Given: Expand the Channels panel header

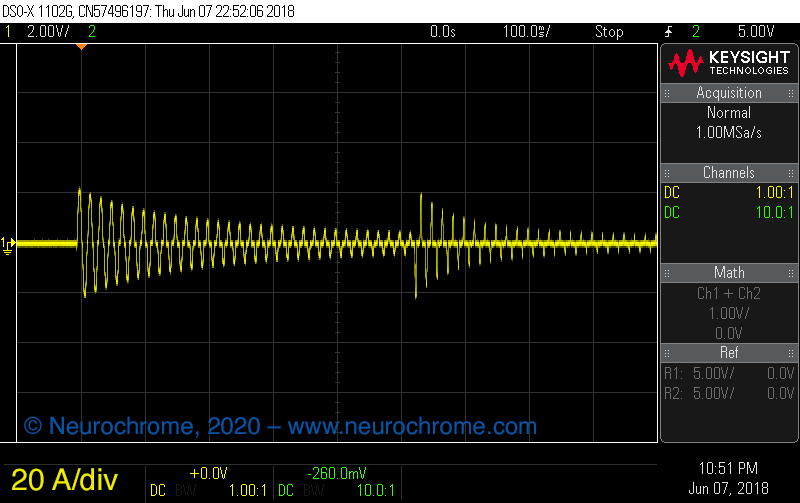Looking at the screenshot, I should (x=729, y=173).
